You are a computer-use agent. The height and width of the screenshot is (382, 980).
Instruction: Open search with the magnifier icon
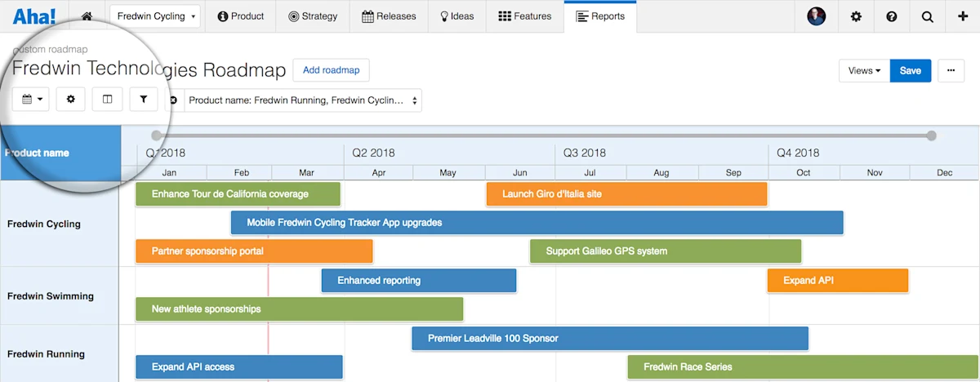coord(927,16)
